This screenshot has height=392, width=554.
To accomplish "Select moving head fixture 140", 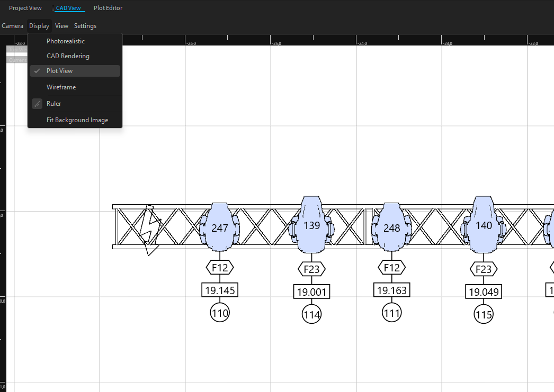I will [484, 225].
